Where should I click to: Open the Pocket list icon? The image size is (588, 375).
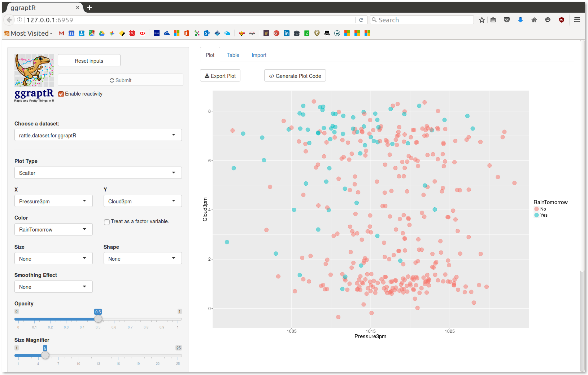tap(507, 20)
